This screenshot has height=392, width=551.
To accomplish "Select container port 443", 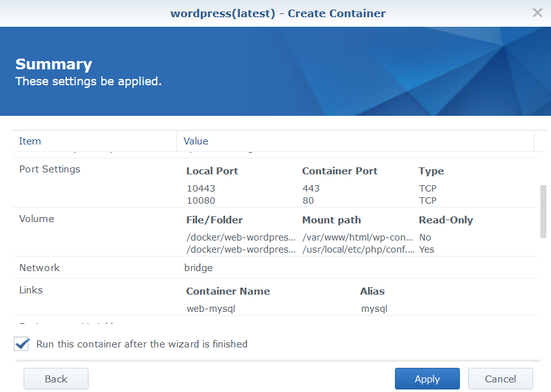I will [311, 188].
